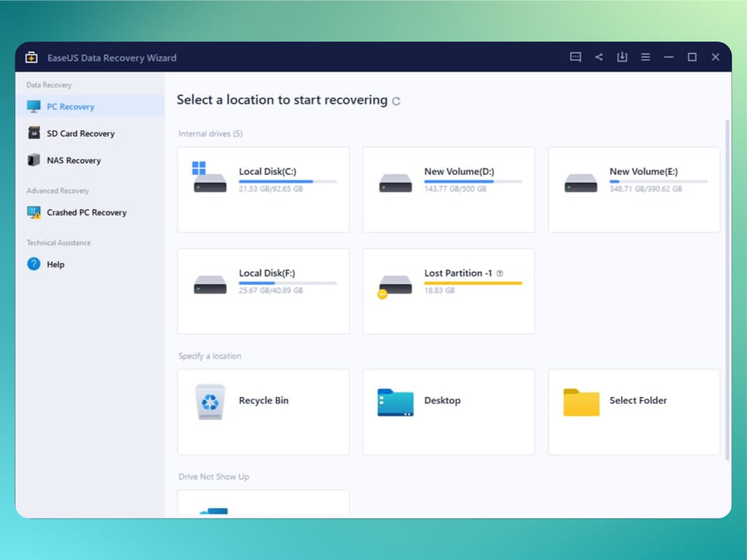Click the Internal drives (5) heading
747x560 pixels.
click(210, 134)
